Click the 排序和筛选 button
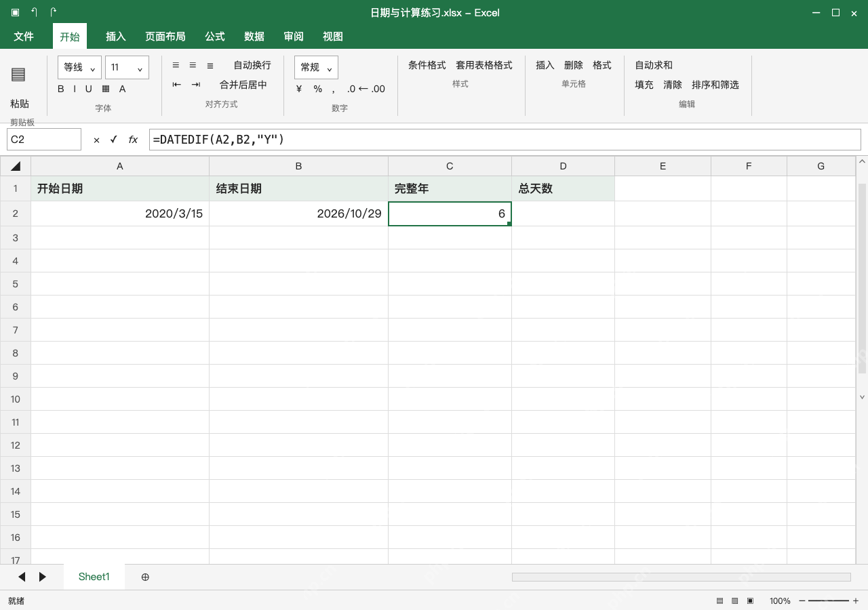Viewport: 868px width, 610px height. [715, 85]
